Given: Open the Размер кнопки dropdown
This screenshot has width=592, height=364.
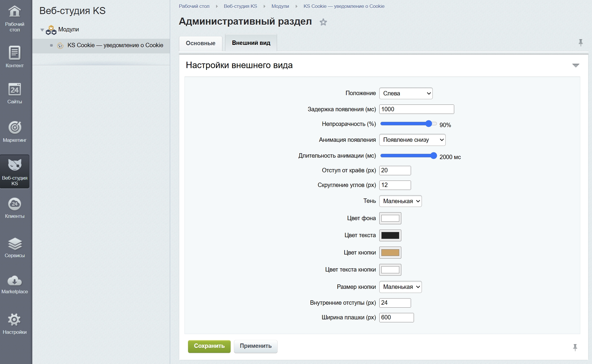Looking at the screenshot, I should click(400, 287).
